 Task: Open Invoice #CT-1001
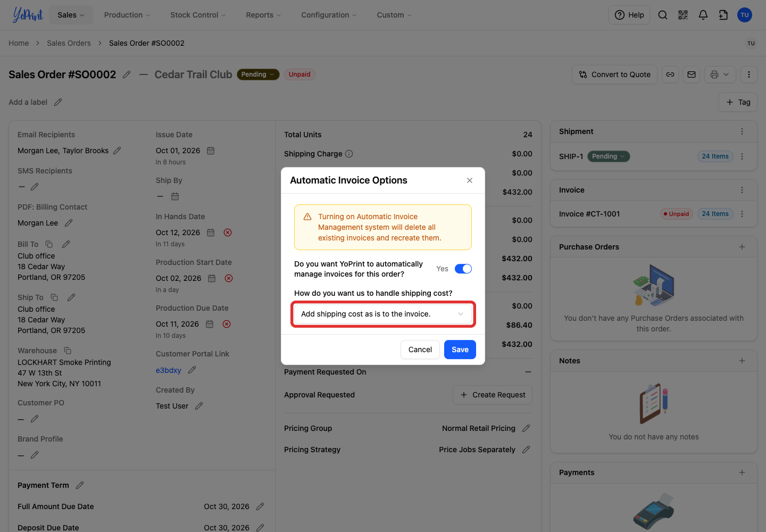[x=589, y=214]
